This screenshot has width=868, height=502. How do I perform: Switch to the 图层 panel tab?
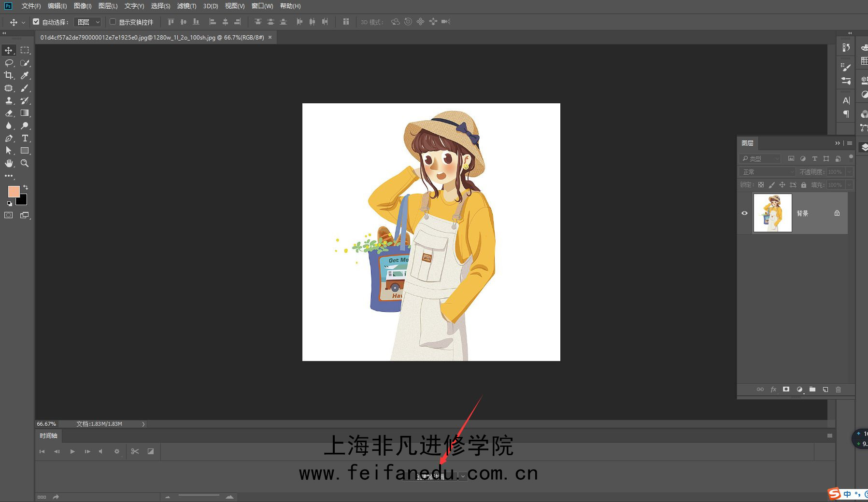748,143
